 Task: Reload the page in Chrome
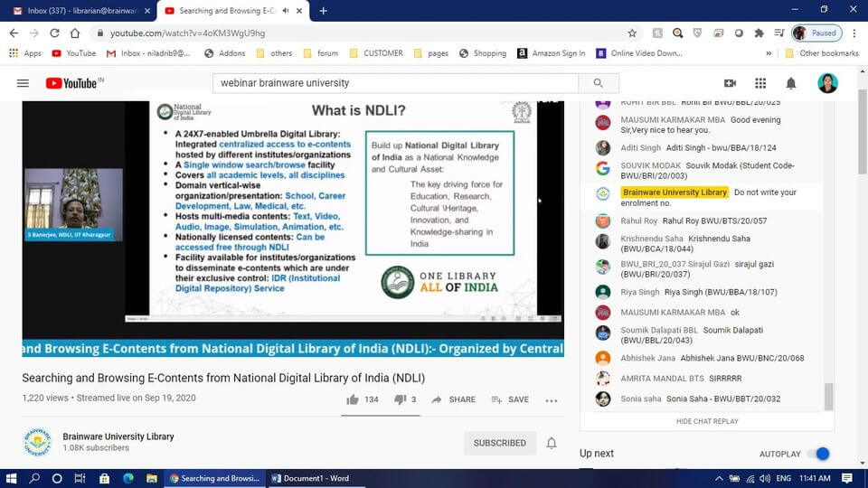(54, 33)
